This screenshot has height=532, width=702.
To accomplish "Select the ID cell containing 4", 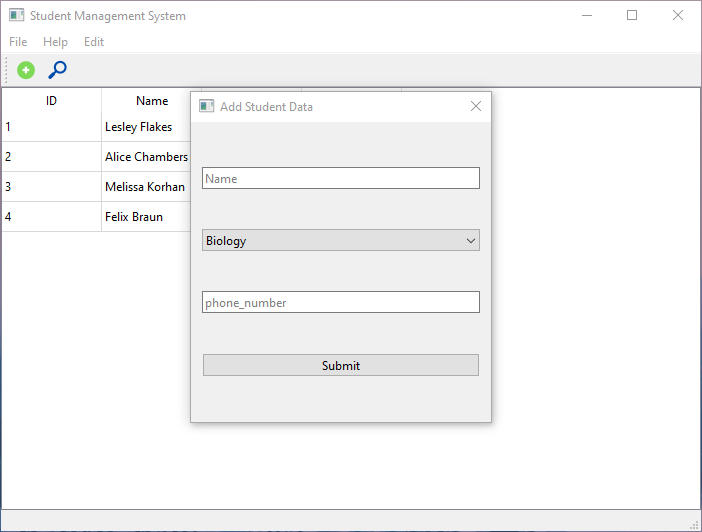I will click(x=51, y=217).
